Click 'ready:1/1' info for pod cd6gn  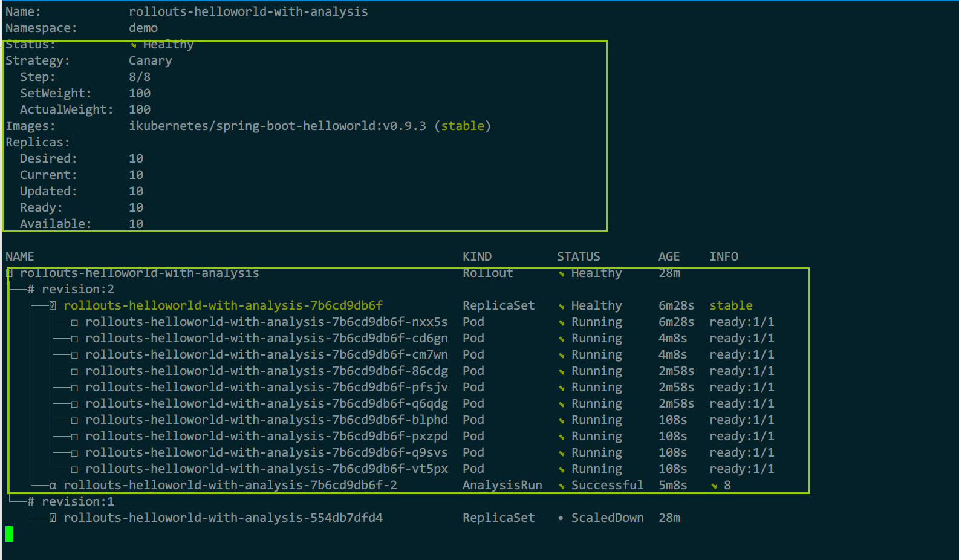[742, 338]
